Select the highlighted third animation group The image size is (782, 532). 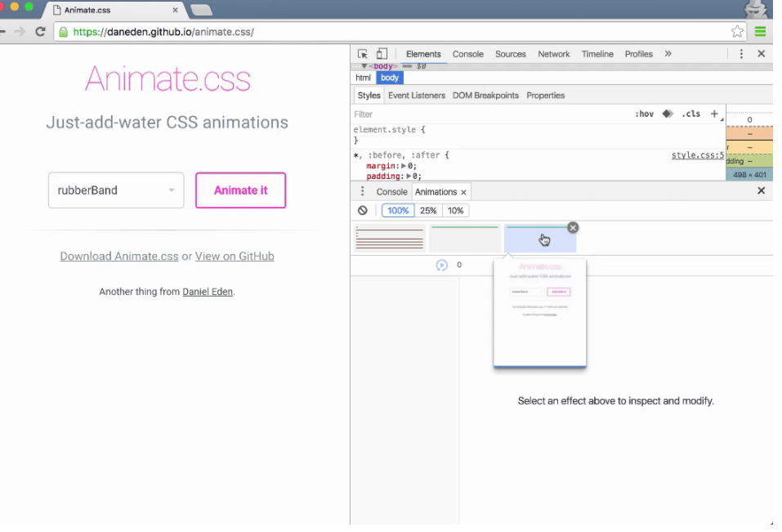[540, 238]
